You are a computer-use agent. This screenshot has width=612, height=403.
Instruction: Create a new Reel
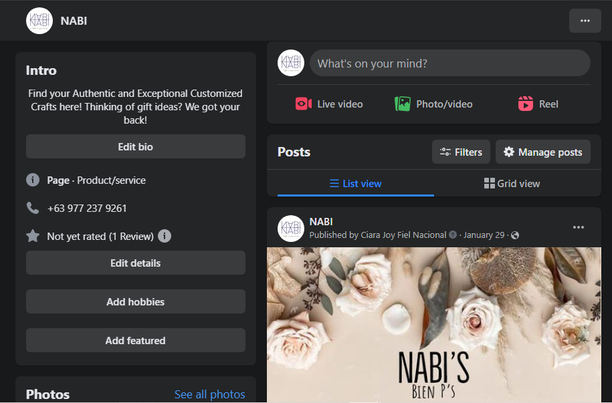[538, 104]
